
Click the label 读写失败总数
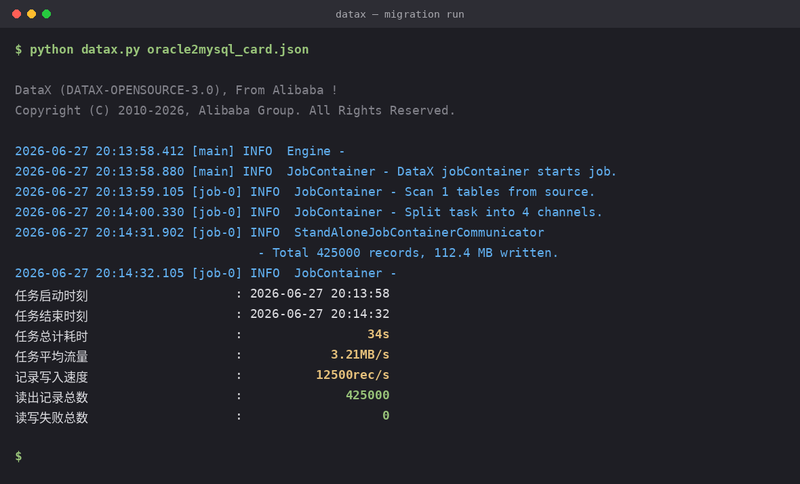[52, 418]
